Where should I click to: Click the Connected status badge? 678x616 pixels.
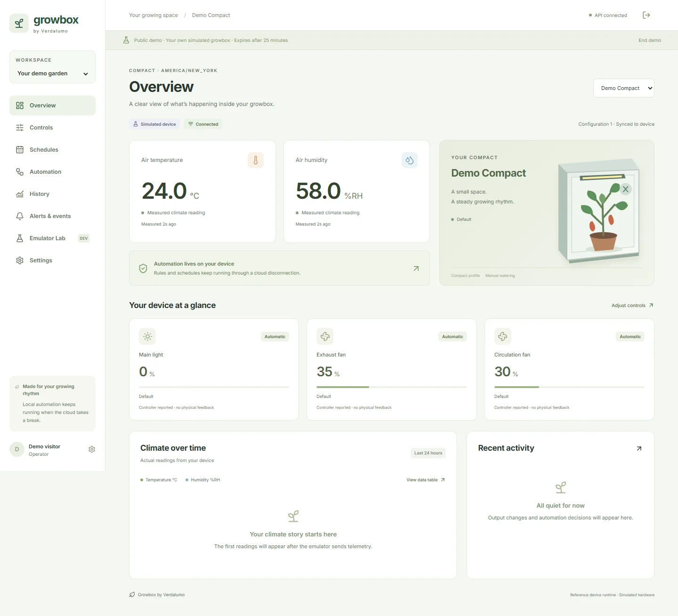tap(203, 124)
